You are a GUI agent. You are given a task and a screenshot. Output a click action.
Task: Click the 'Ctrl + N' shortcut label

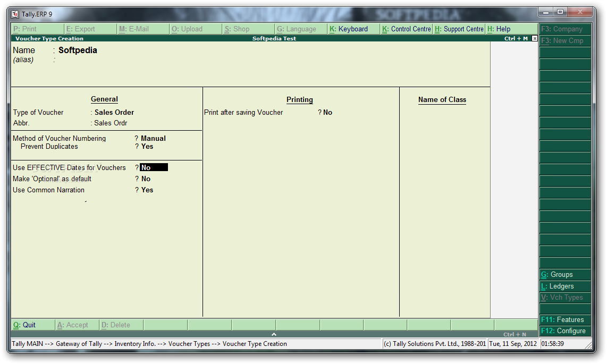(x=515, y=335)
